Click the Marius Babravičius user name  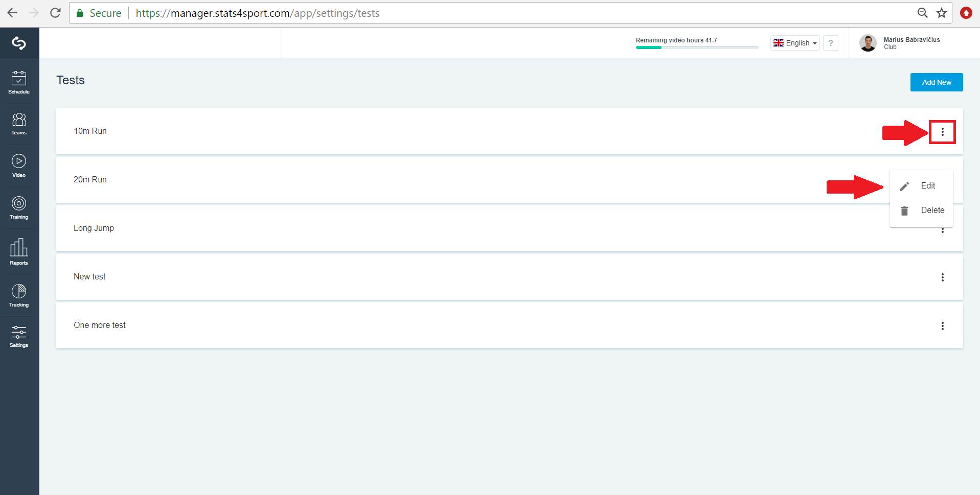click(911, 40)
